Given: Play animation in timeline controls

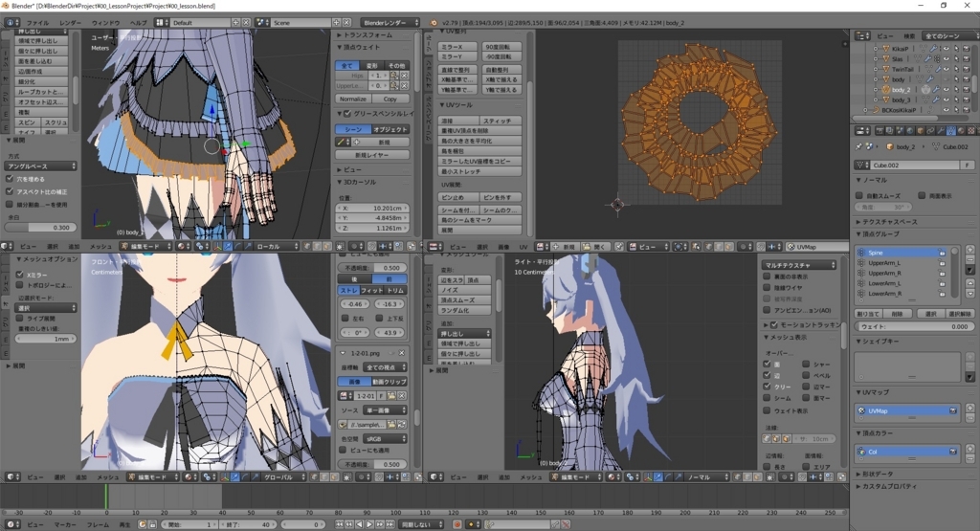Looking at the screenshot, I should click(x=369, y=524).
